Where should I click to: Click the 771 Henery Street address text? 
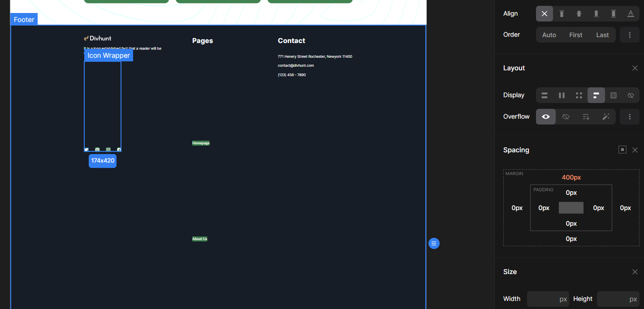(x=315, y=56)
